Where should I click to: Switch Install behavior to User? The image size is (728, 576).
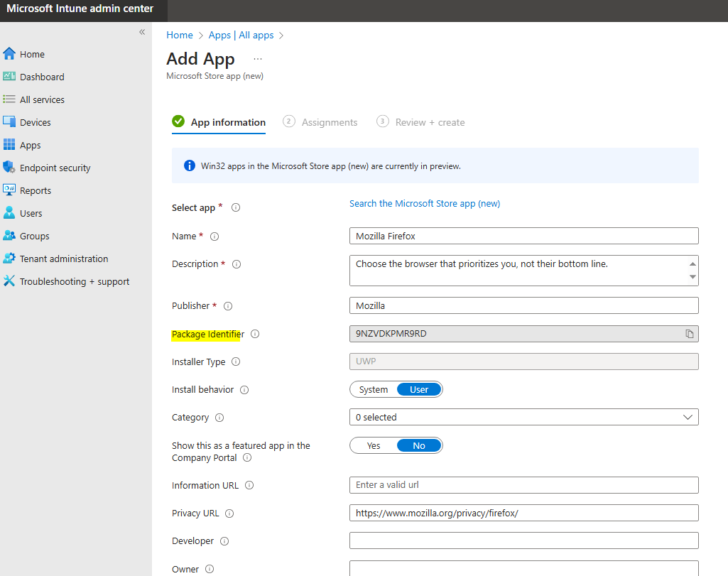tap(420, 389)
